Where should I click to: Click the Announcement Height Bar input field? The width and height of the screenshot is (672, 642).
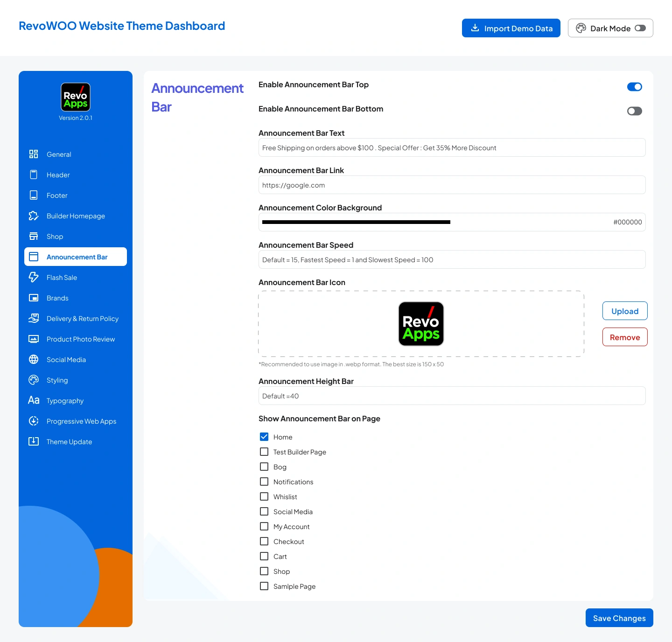point(452,396)
